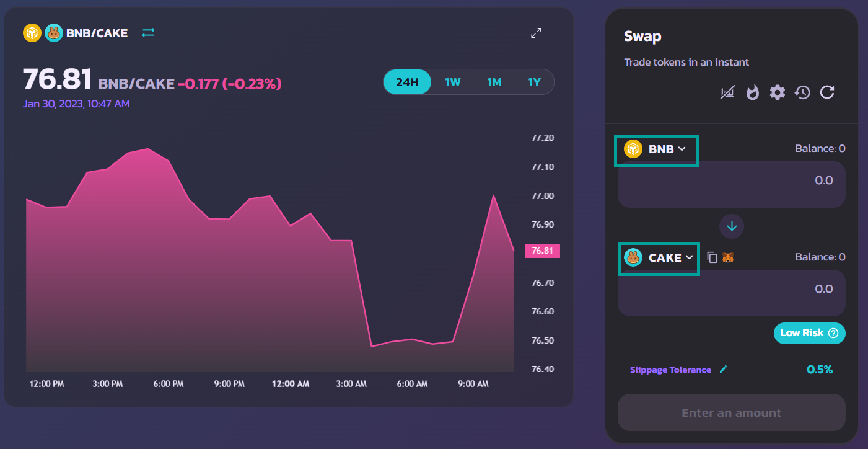Open swap settings gear icon

tap(777, 93)
